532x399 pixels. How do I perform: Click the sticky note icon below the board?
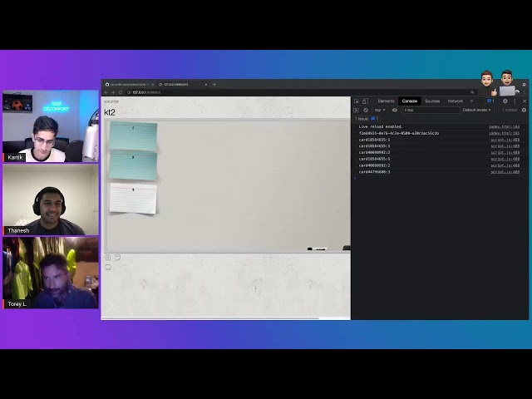pyautogui.click(x=117, y=258)
